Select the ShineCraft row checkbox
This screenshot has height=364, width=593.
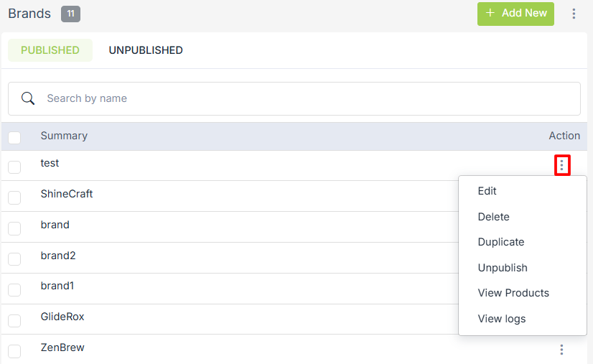point(14,197)
